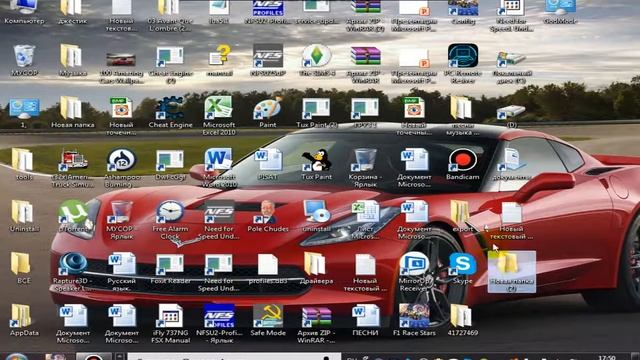The width and height of the screenshot is (640, 360).
Task: Launch Ashampoo Burning shortcut
Action: [x=121, y=167]
